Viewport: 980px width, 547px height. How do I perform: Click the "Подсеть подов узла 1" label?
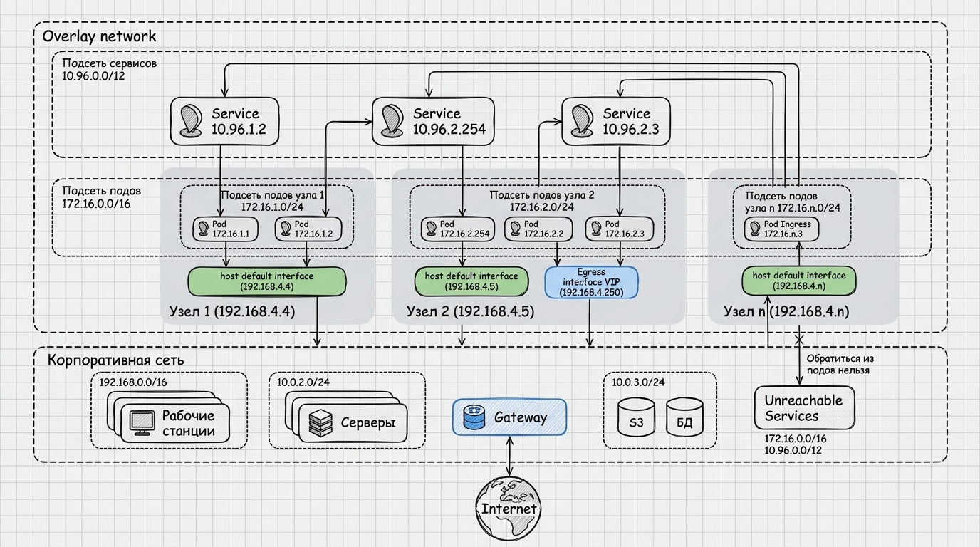pos(273,195)
